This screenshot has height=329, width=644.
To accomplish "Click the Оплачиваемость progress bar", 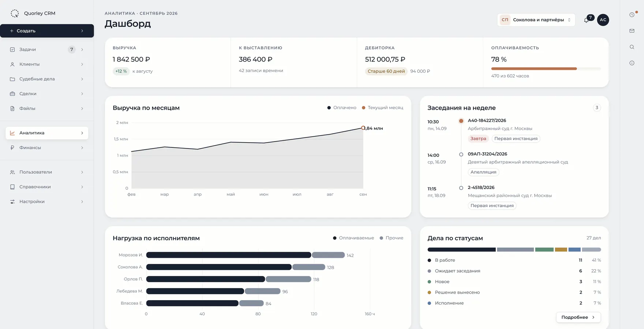I will pos(546,69).
